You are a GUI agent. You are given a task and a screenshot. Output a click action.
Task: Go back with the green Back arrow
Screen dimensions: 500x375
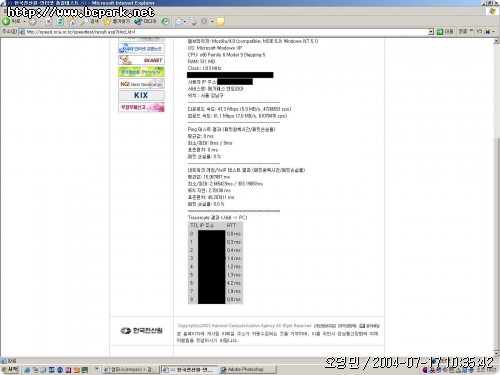11,21
